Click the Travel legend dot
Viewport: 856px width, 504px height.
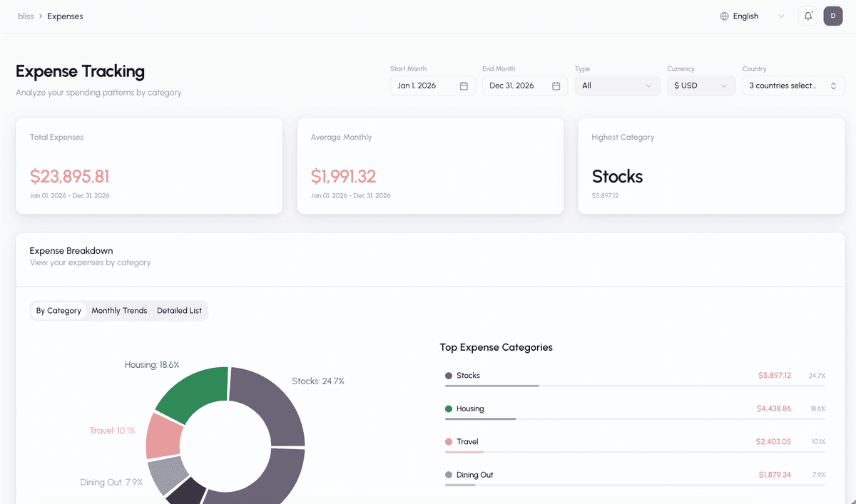coord(449,441)
